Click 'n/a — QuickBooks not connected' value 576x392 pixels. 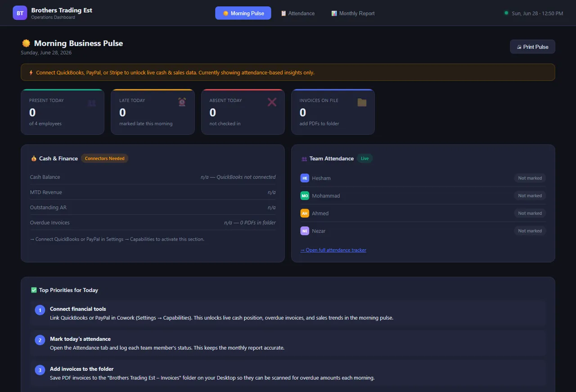click(x=238, y=177)
